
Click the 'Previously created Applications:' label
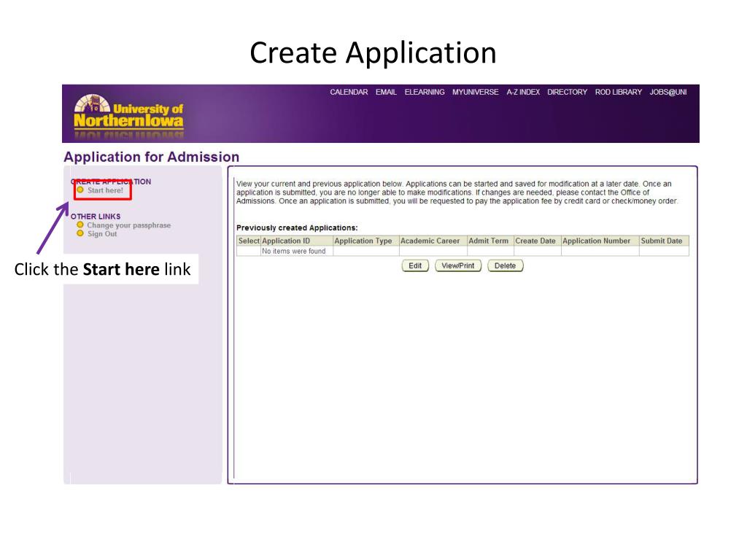pos(297,227)
